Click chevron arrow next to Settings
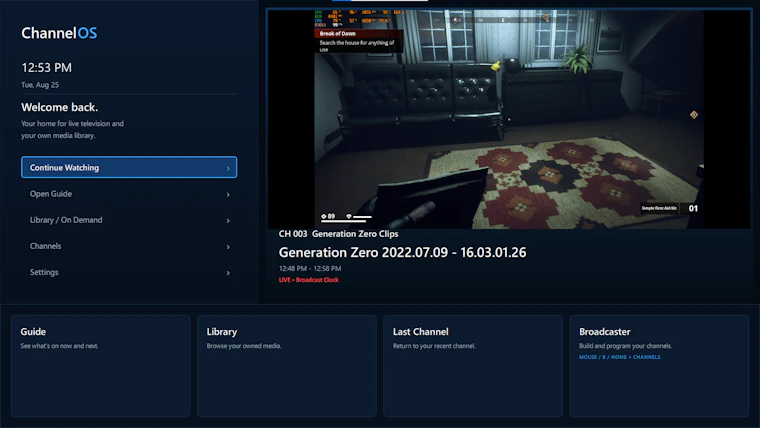 [x=228, y=273]
